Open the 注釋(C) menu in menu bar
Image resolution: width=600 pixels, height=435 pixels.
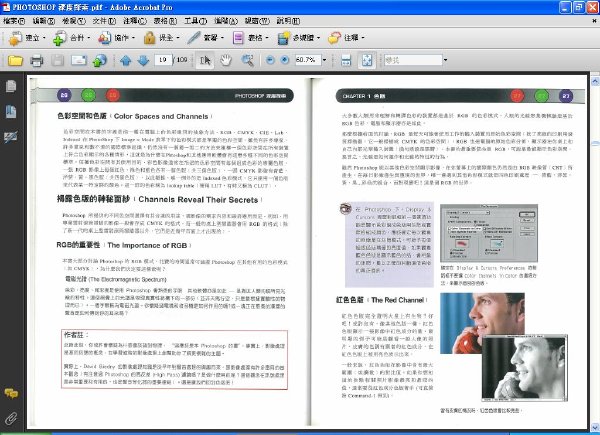tap(135, 21)
